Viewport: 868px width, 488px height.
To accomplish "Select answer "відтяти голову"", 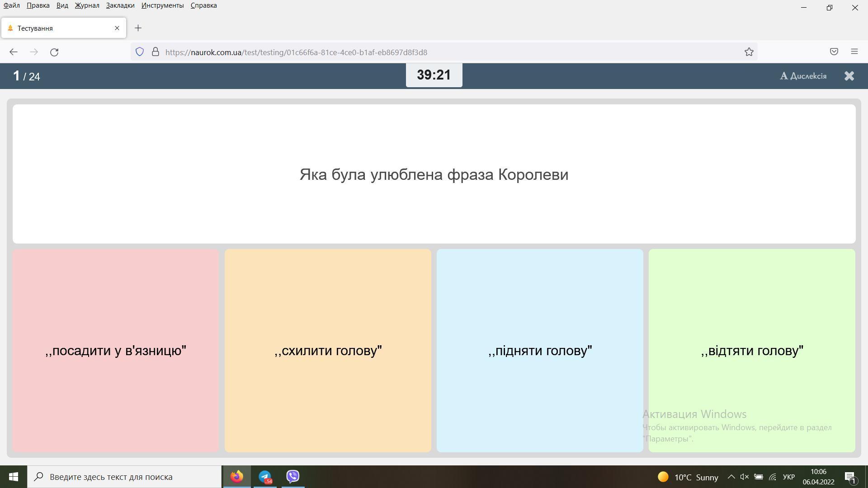I will click(x=751, y=351).
